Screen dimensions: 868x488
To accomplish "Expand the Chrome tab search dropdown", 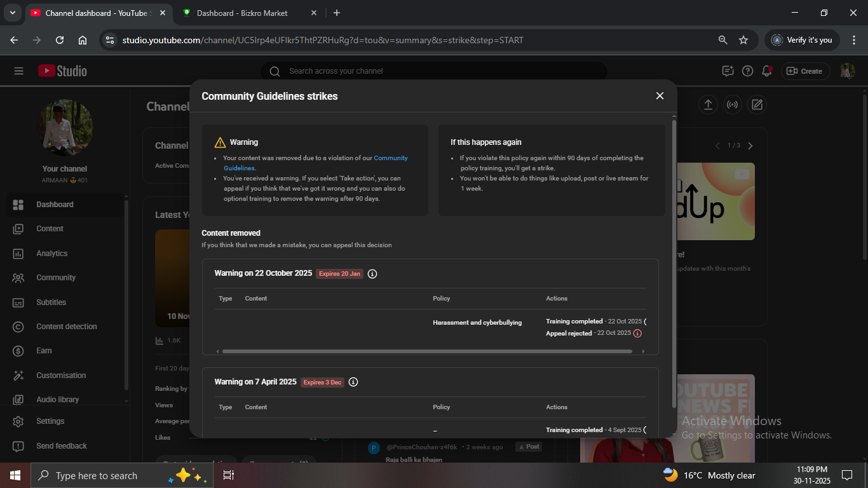I will click(12, 13).
